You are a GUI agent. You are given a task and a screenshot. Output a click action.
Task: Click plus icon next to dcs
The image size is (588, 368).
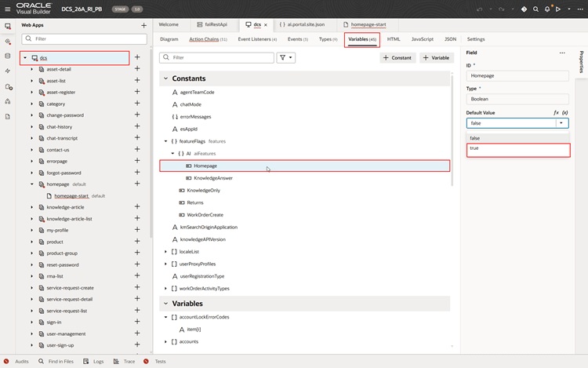coord(137,57)
